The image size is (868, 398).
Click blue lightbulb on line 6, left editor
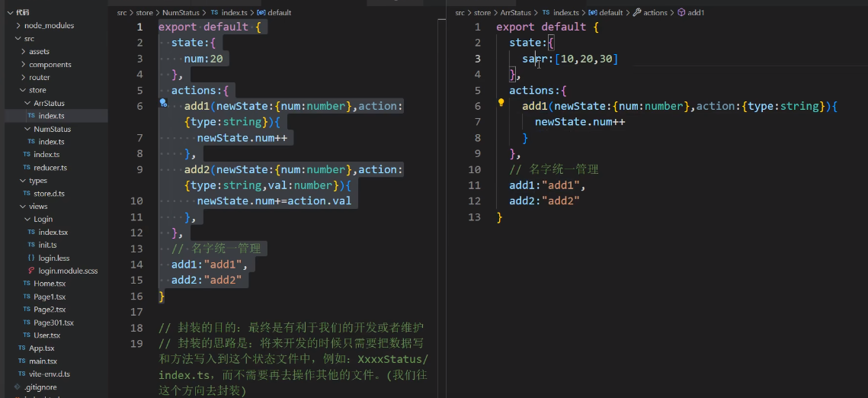163,102
